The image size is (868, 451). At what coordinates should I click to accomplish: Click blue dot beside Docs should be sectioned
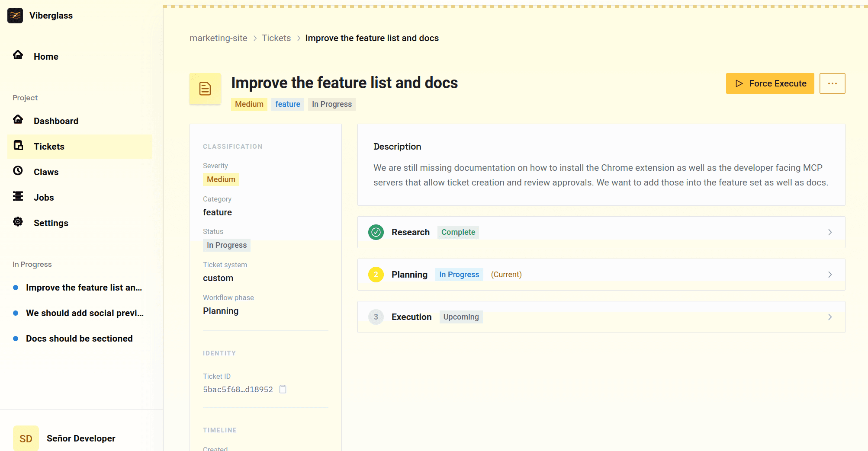pos(16,339)
